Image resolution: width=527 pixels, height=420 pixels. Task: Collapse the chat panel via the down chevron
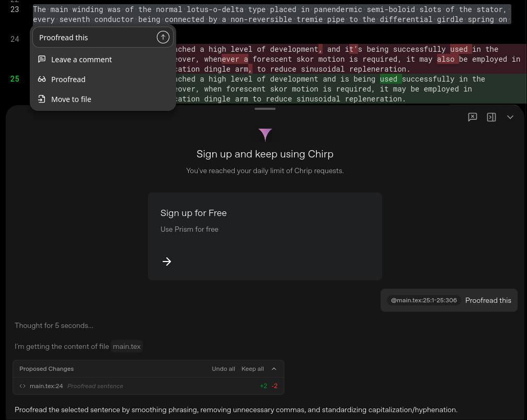[510, 117]
